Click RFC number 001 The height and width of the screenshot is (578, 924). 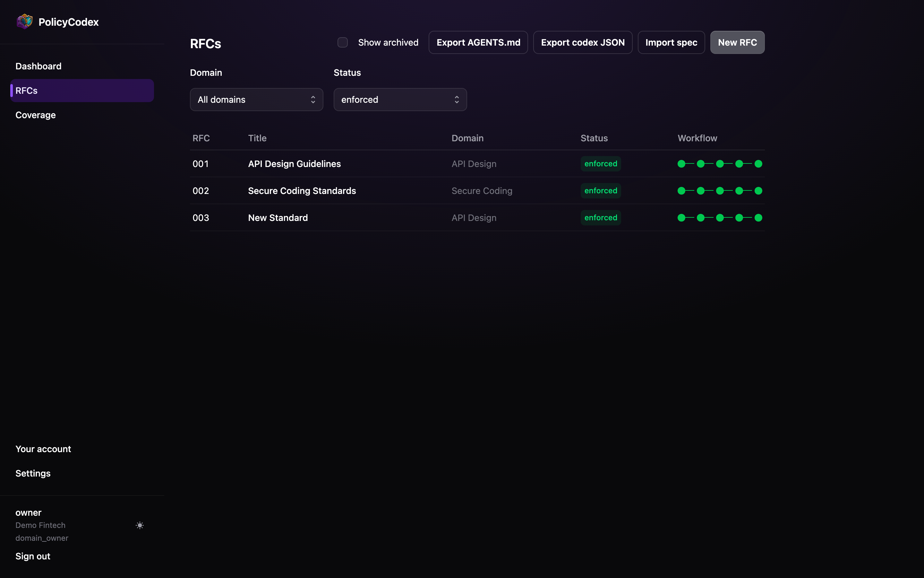(x=201, y=164)
